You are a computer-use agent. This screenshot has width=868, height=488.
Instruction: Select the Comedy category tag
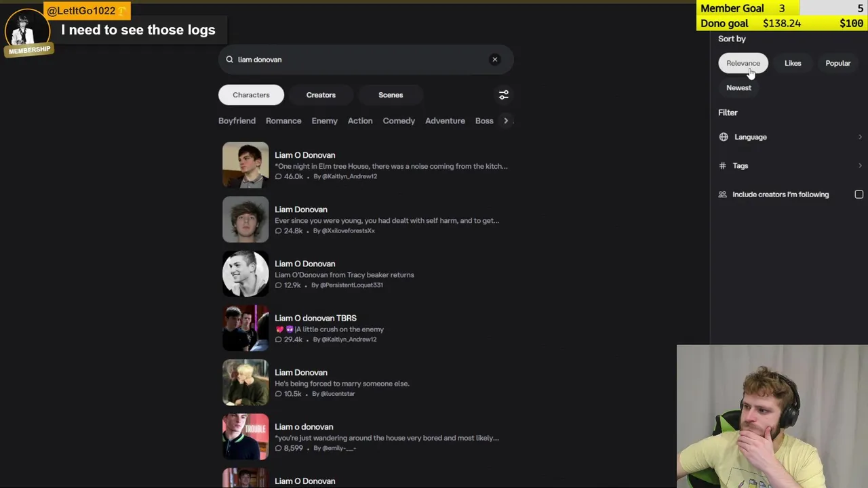399,121
